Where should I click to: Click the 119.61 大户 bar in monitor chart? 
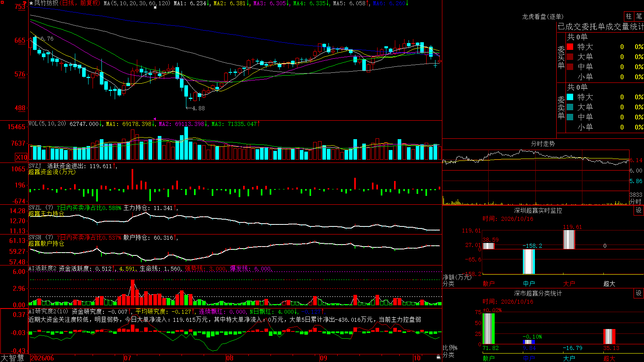[x=569, y=240]
